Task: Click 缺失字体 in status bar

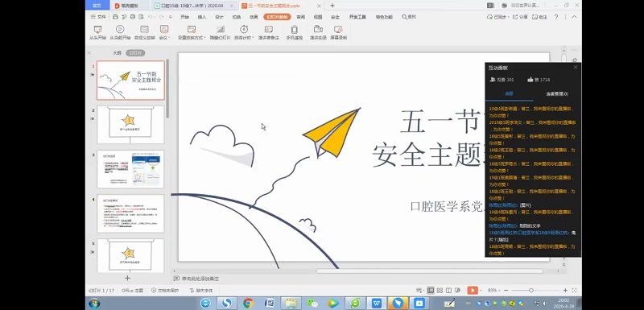Action: click(x=200, y=291)
